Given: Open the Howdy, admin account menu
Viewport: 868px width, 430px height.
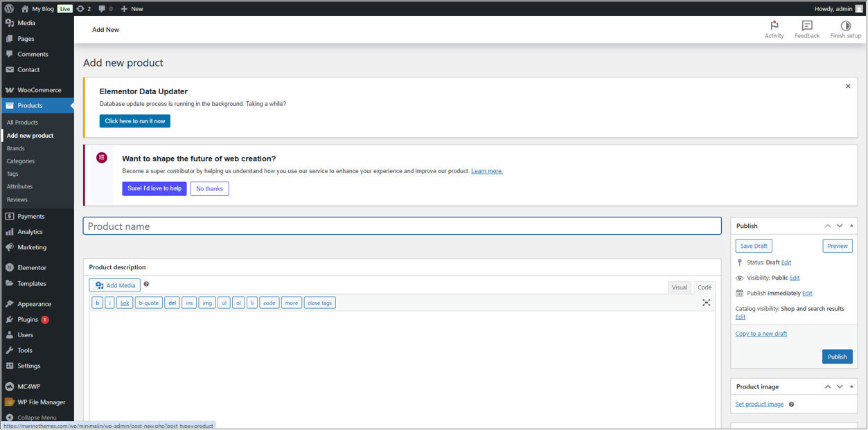Looking at the screenshot, I should (839, 8).
